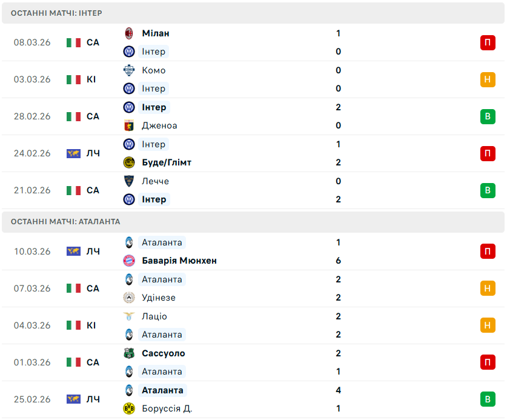507x420 pixels.
Task: Click the Udinese club crest
Action: (x=128, y=298)
